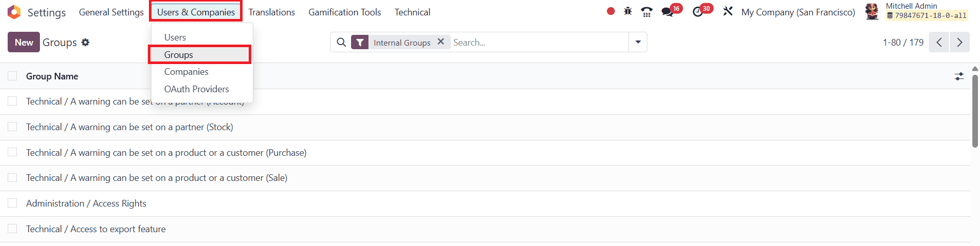
Task: Remove the Internal Groups filter with the X
Action: pyautogui.click(x=441, y=42)
